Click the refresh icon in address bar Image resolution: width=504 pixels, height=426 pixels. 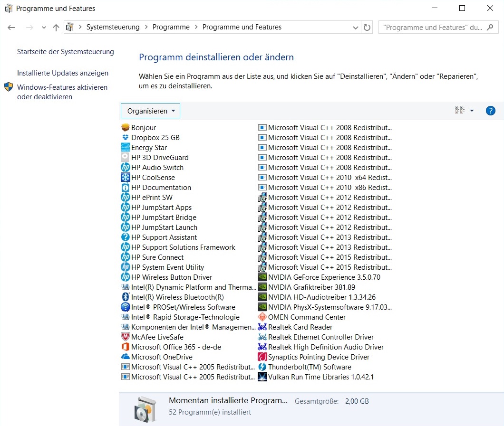pyautogui.click(x=367, y=27)
